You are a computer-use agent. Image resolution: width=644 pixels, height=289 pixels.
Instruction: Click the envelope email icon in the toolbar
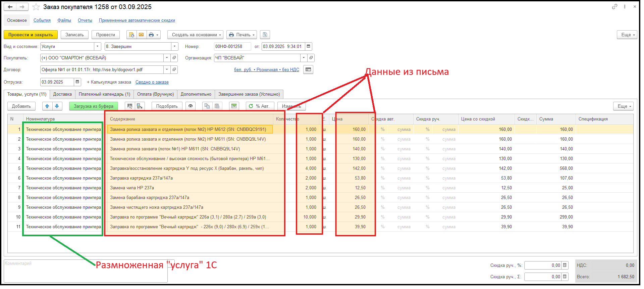point(141,35)
